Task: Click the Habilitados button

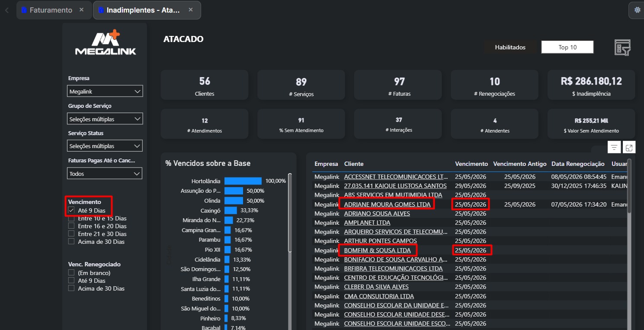Action: coord(510,47)
